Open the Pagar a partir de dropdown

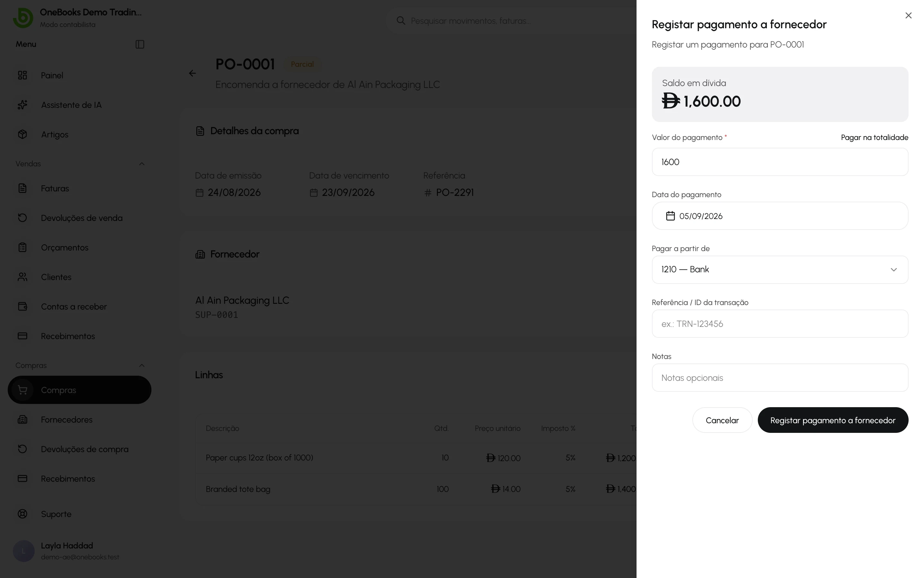coord(780,269)
